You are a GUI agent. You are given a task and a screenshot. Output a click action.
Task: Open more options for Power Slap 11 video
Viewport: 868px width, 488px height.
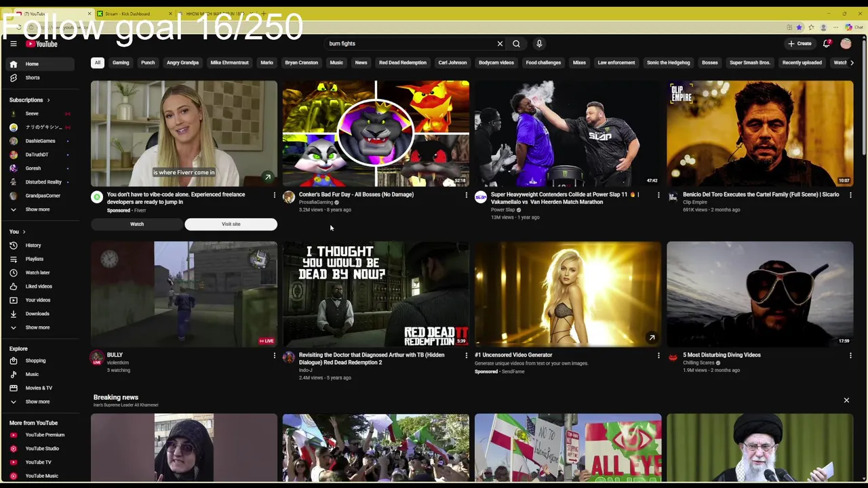pyautogui.click(x=658, y=195)
